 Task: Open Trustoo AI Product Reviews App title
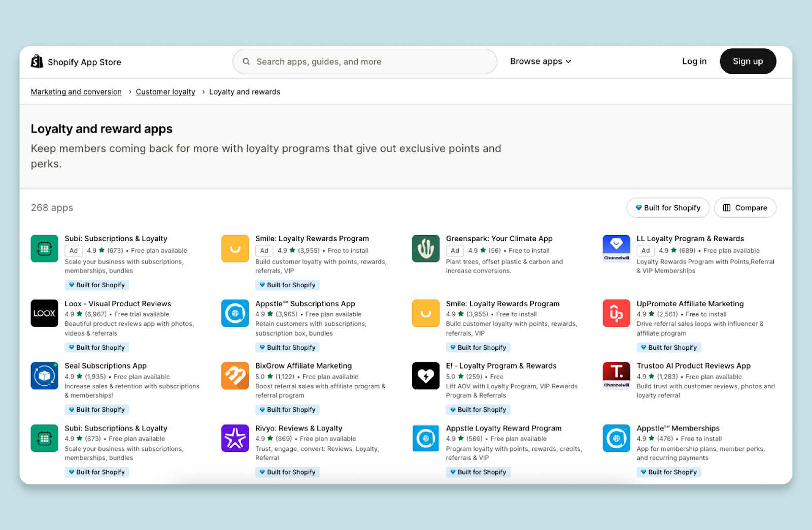tap(693, 366)
